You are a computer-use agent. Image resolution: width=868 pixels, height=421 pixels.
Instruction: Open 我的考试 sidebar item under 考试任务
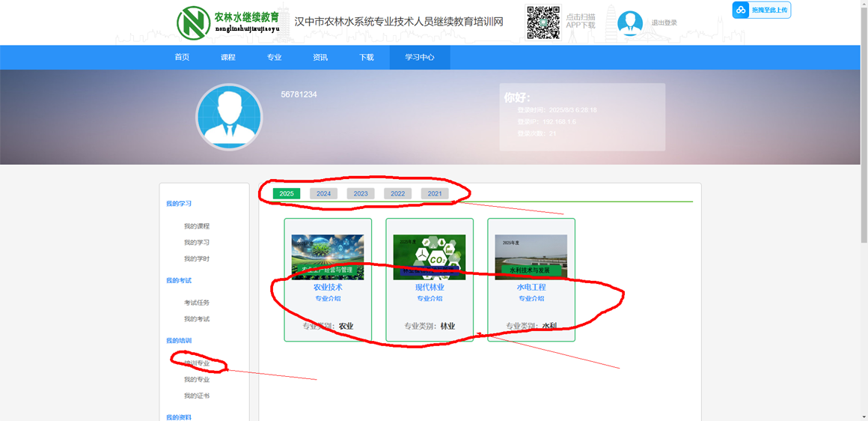click(197, 319)
